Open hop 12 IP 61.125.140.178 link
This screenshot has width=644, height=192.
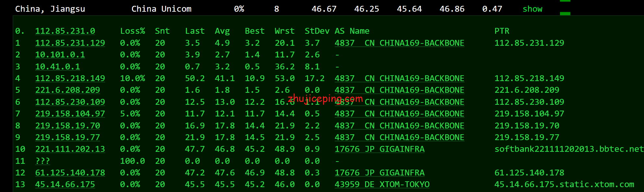pos(70,173)
